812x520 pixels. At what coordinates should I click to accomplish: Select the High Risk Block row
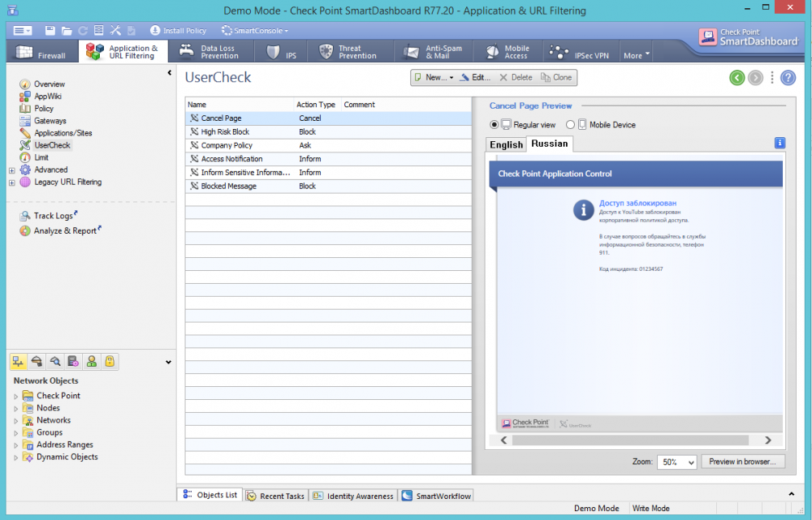[x=328, y=132]
